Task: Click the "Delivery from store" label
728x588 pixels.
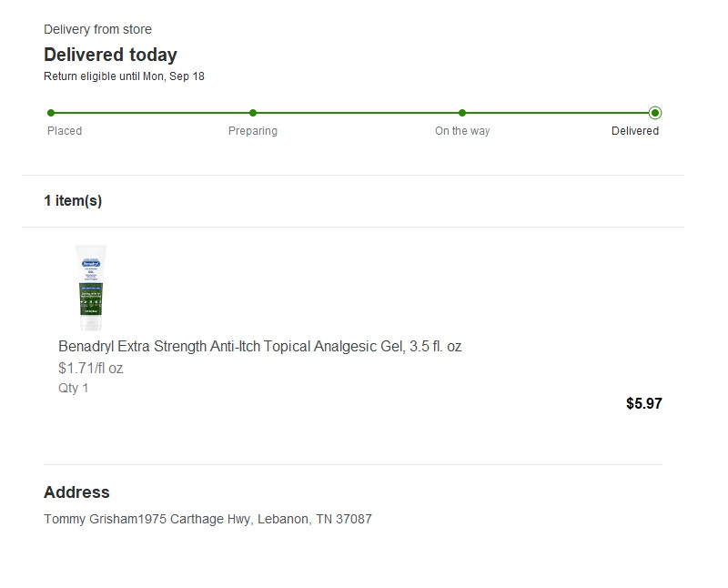Action: point(97,30)
